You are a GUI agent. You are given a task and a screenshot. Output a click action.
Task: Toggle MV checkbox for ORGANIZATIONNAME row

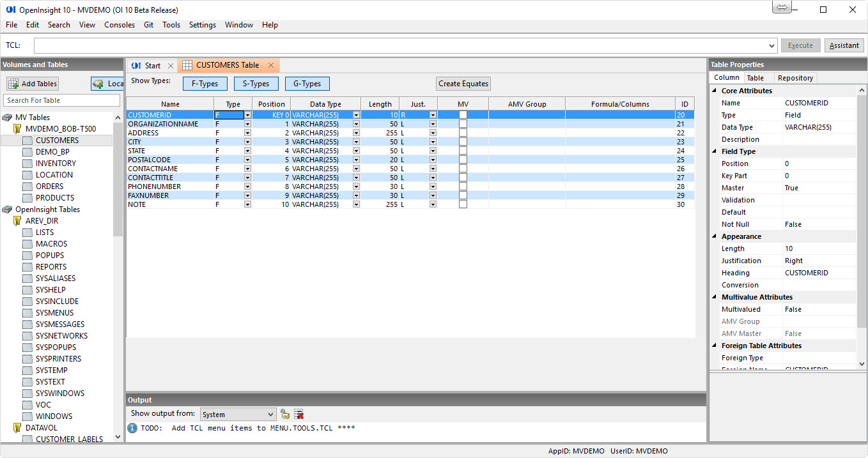[x=463, y=124]
